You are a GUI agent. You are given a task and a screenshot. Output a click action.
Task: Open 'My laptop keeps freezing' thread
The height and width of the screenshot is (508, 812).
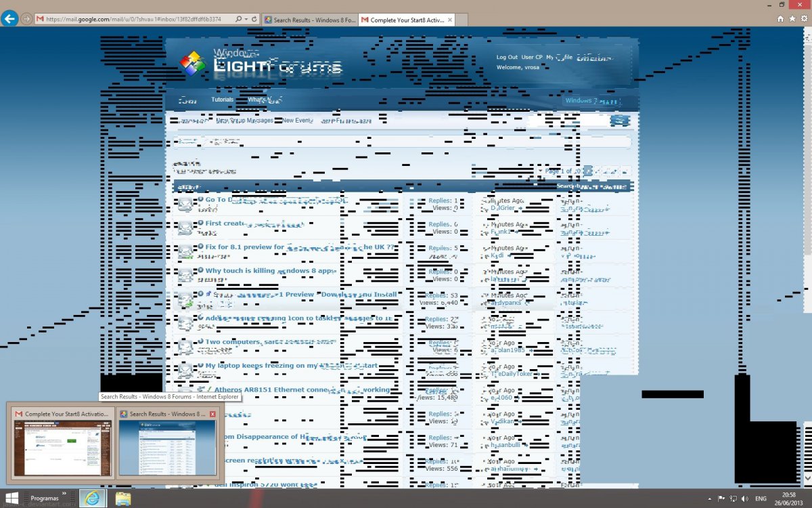pyautogui.click(x=291, y=366)
